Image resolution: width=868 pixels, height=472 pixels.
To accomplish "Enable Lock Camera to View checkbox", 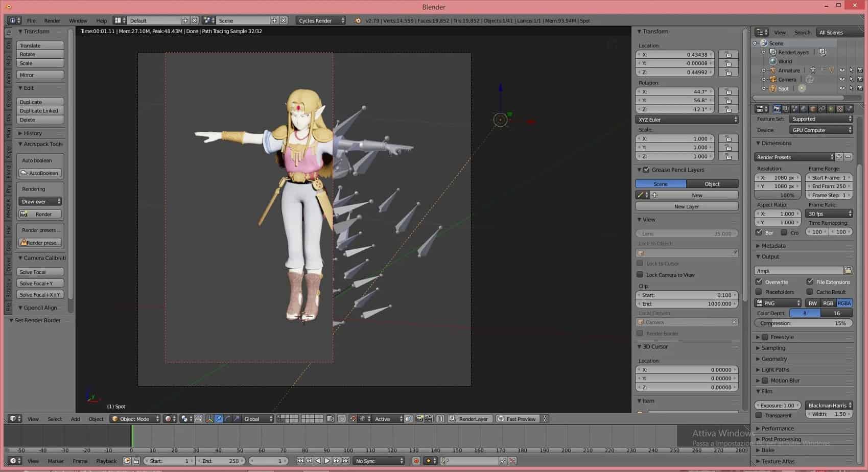I will click(x=640, y=274).
